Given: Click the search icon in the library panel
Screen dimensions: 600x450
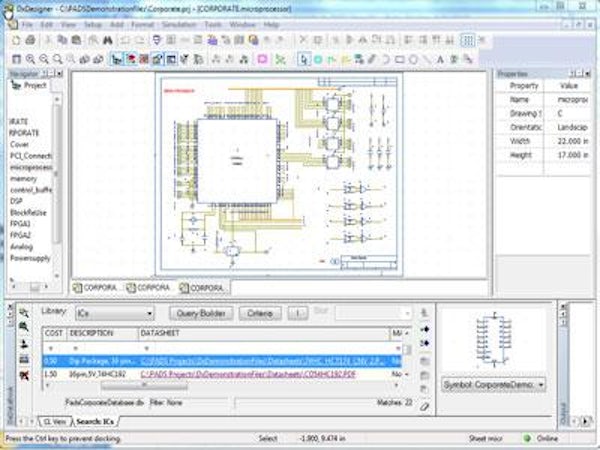Looking at the screenshot, I should [x=24, y=313].
